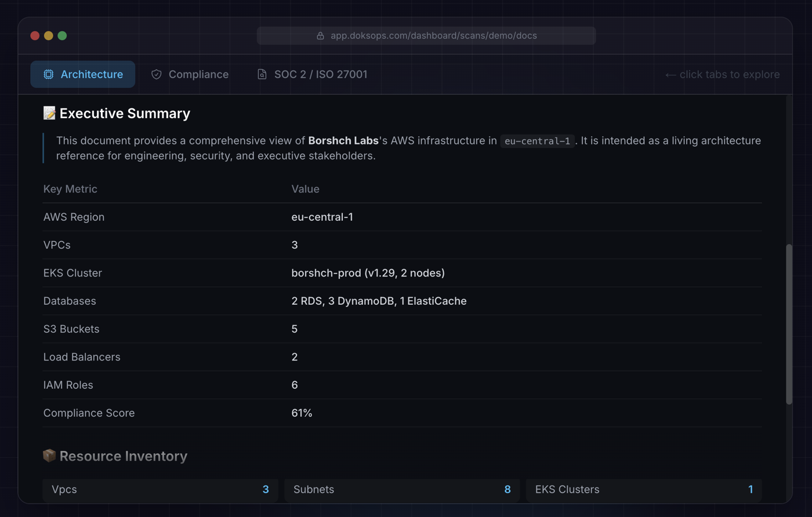Click the document icon beside SOC 2 / ISO 27001
The height and width of the screenshot is (517, 812).
[x=262, y=74]
